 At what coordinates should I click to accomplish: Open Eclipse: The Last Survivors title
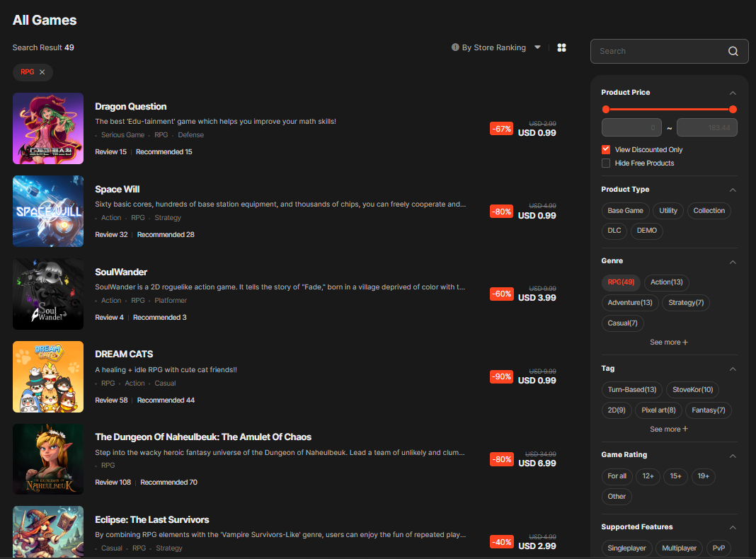[152, 520]
